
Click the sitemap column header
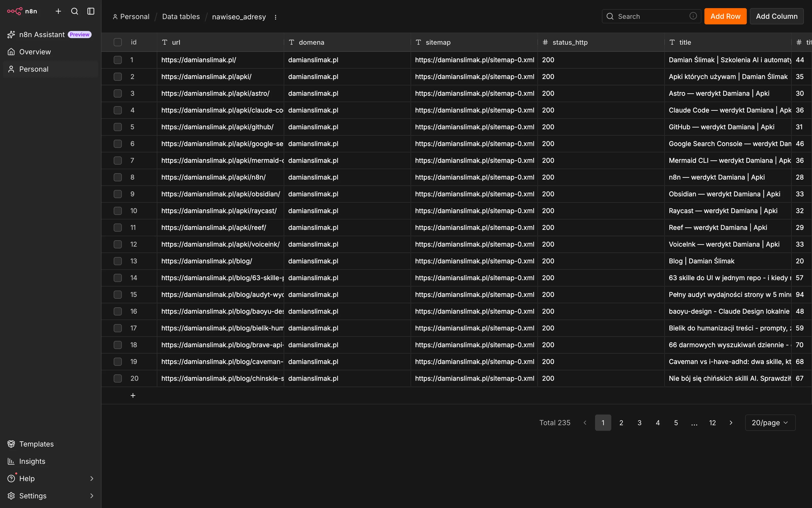pyautogui.click(x=474, y=42)
